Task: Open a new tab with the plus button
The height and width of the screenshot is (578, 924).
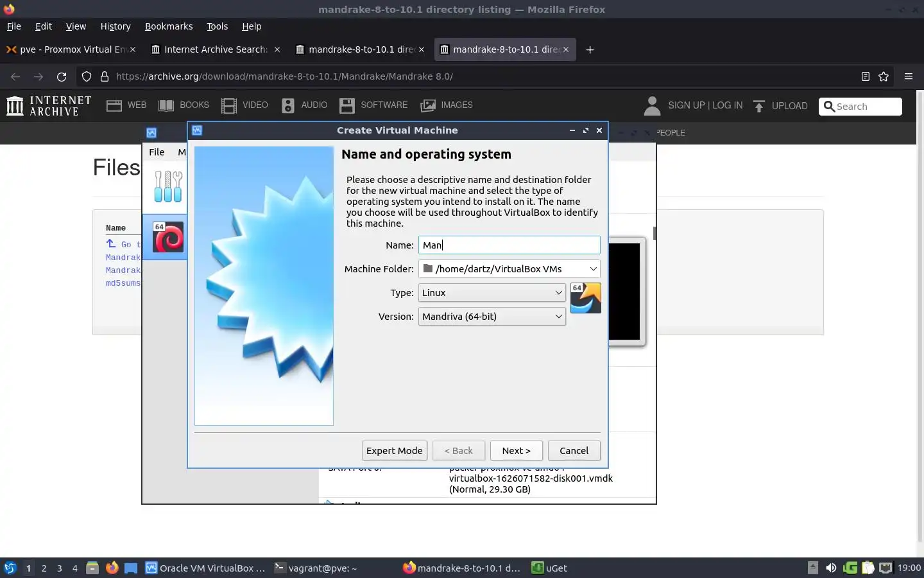Action: coord(590,49)
